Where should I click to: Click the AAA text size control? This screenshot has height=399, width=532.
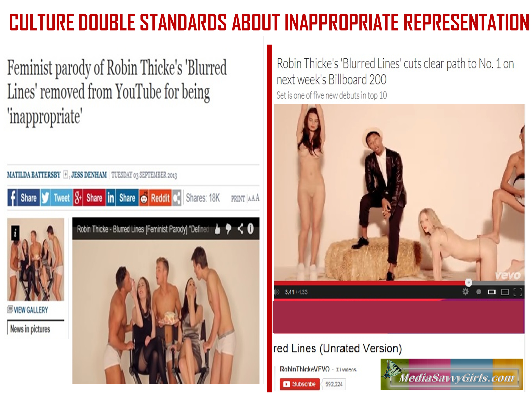tap(254, 198)
